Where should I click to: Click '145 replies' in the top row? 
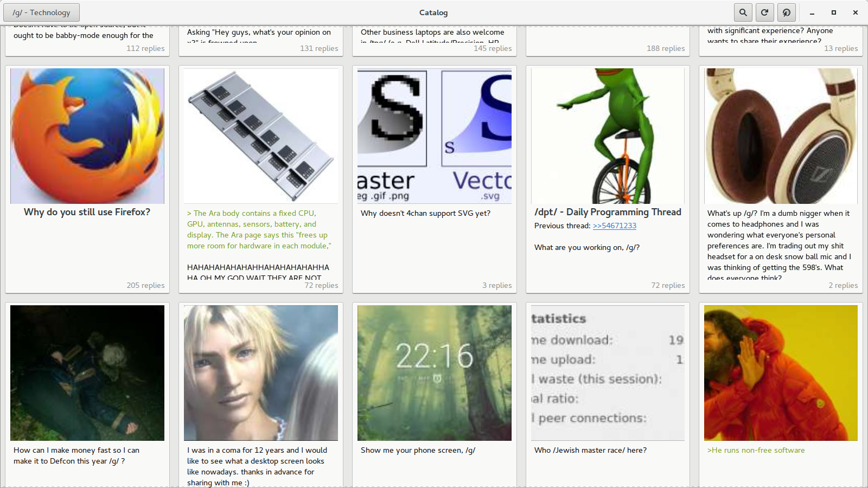(493, 48)
